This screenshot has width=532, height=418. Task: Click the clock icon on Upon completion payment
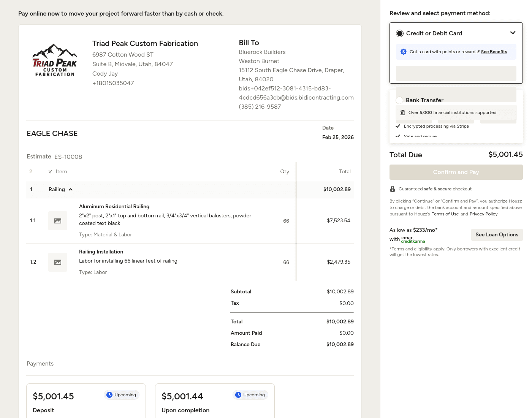point(238,395)
